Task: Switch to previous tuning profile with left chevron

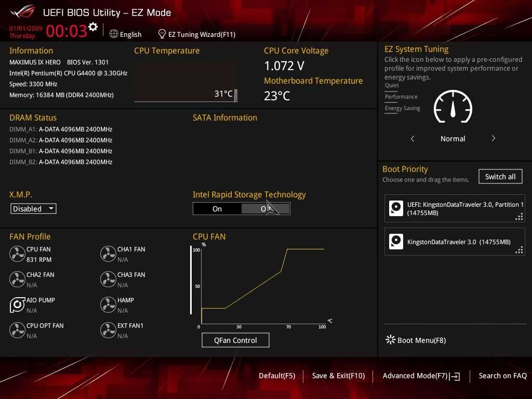Action: pyautogui.click(x=413, y=138)
